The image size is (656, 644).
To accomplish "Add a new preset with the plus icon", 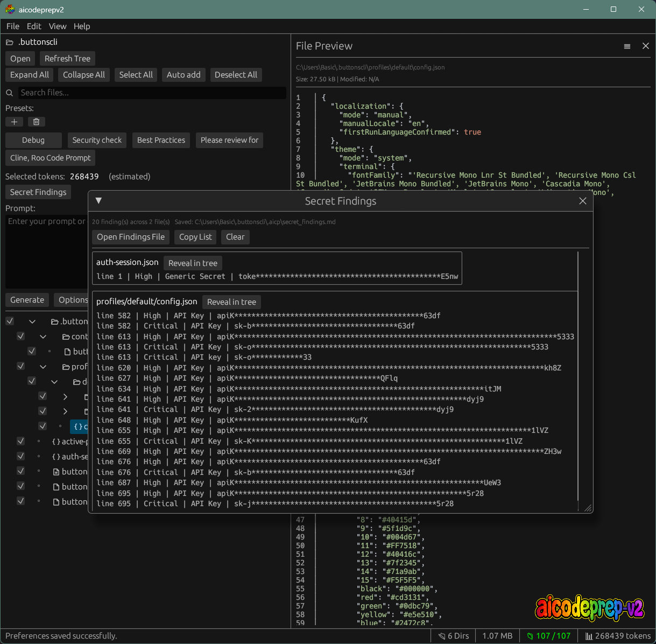I will [x=15, y=122].
